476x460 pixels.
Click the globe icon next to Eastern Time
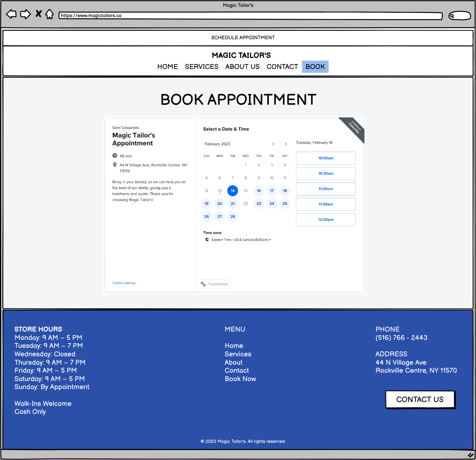pyautogui.click(x=207, y=240)
